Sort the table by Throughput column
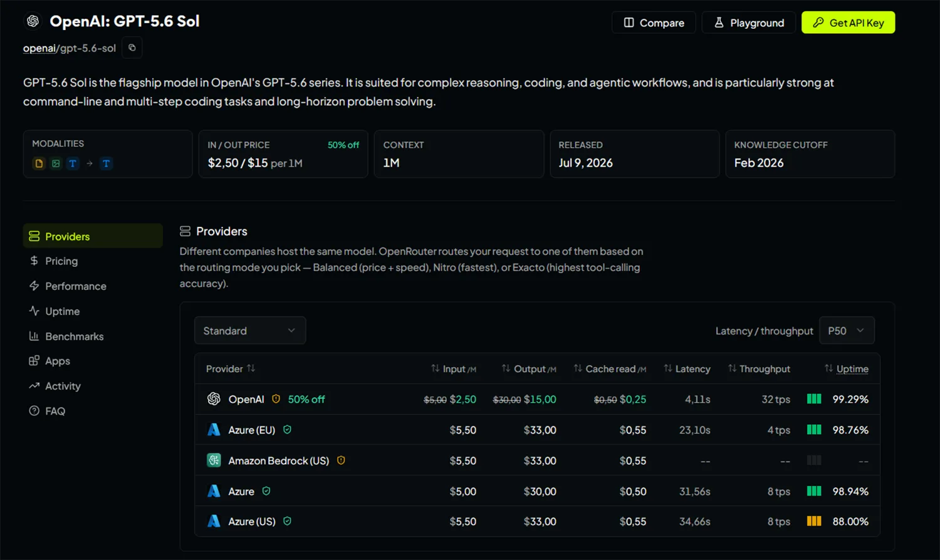This screenshot has height=560, width=940. [759, 369]
